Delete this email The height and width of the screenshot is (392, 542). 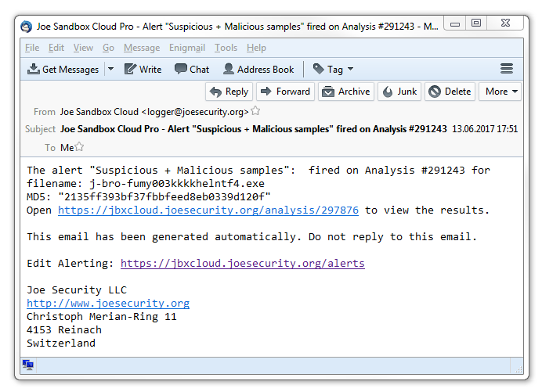click(450, 92)
